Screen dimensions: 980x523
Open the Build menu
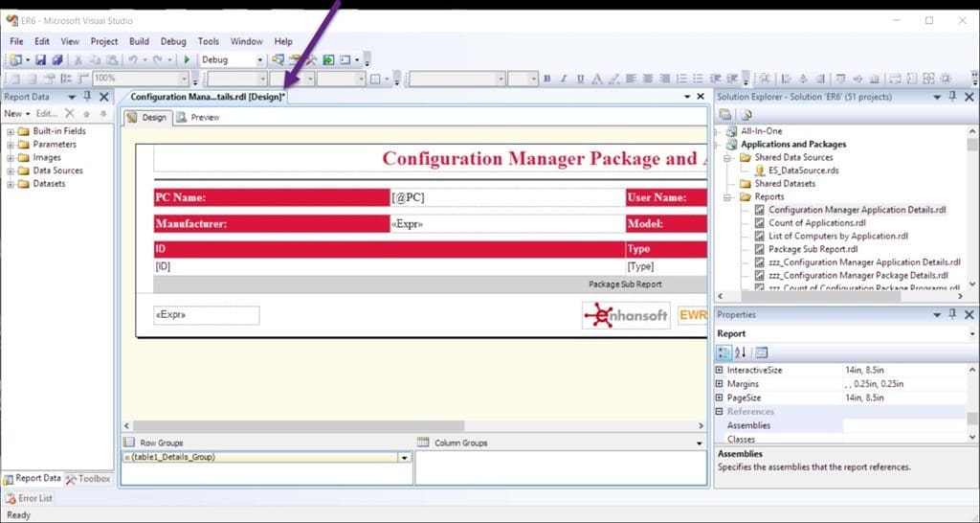coord(139,41)
